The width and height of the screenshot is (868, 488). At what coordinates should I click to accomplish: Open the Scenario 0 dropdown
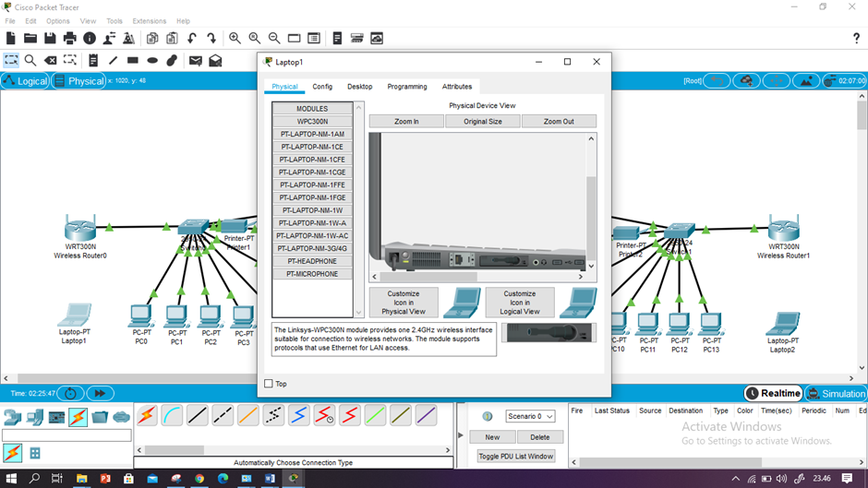tap(530, 416)
